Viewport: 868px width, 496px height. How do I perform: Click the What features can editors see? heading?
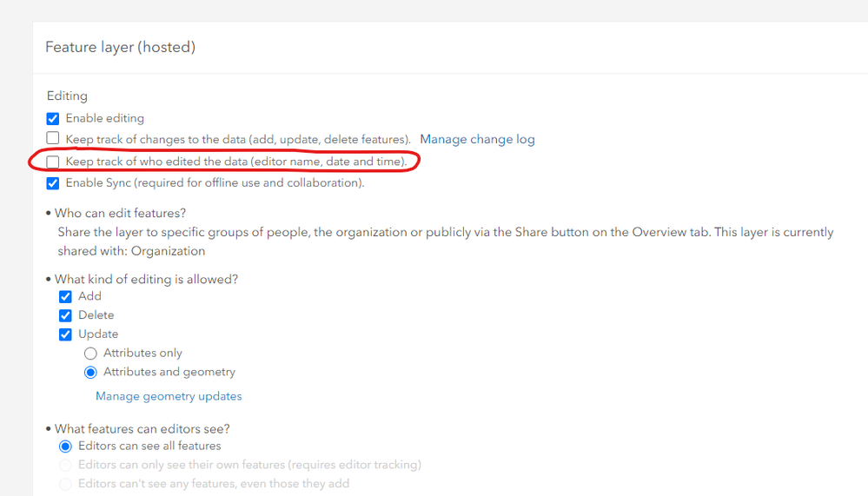tap(142, 429)
